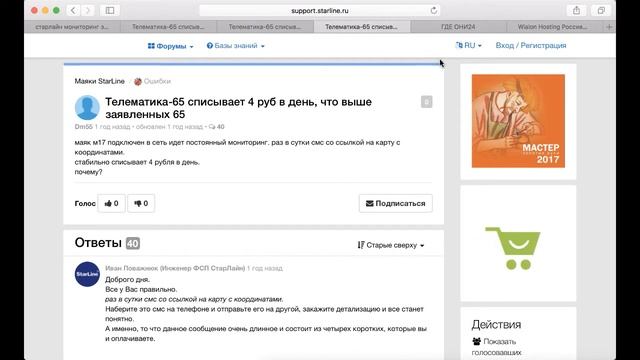The width and height of the screenshot is (640, 360).
Task: Click the 'Действия' sidebar heading
Action: coord(496,324)
